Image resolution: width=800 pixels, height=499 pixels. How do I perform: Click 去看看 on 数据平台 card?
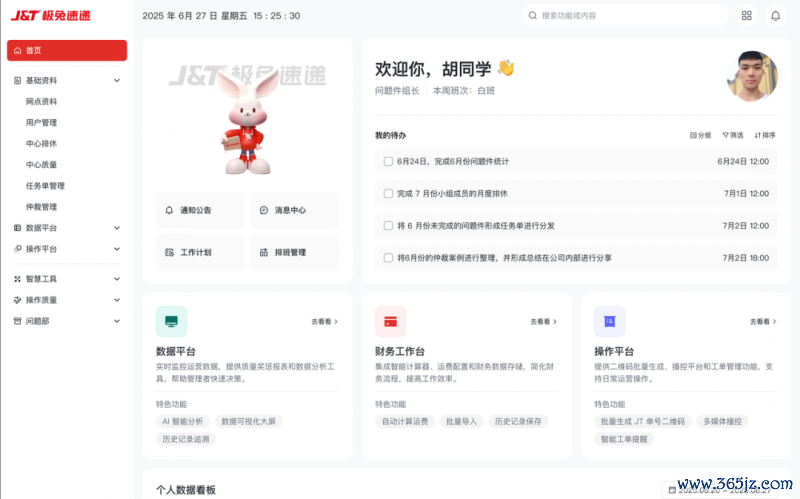(324, 321)
